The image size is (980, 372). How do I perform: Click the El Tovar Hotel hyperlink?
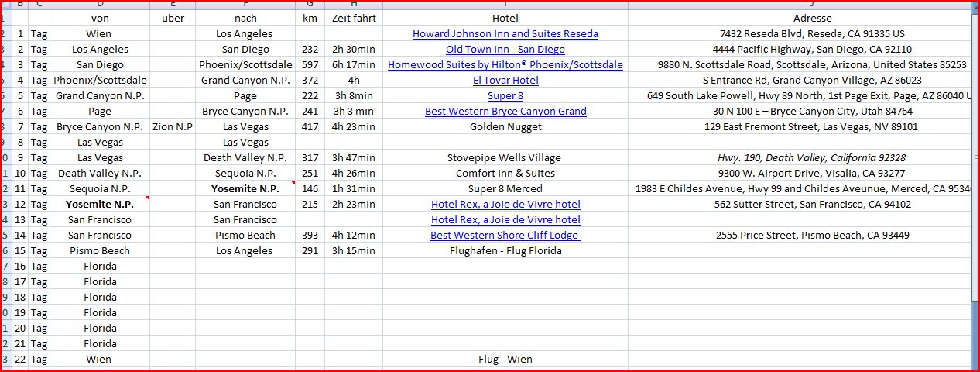[x=505, y=81]
